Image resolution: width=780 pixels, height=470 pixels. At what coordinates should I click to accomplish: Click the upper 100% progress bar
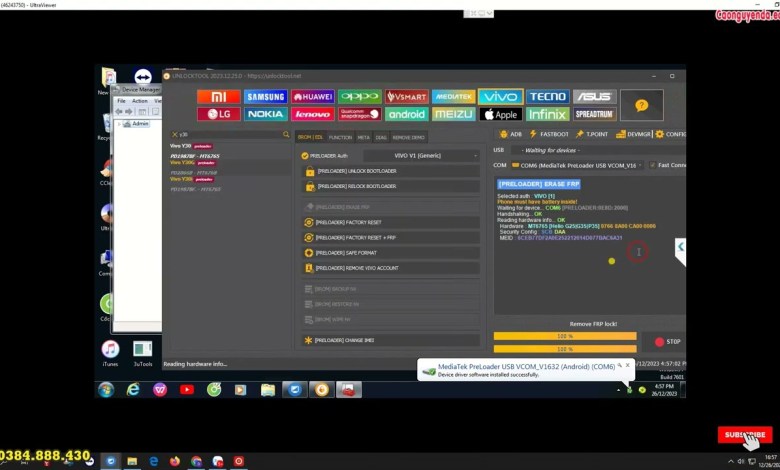click(x=565, y=336)
